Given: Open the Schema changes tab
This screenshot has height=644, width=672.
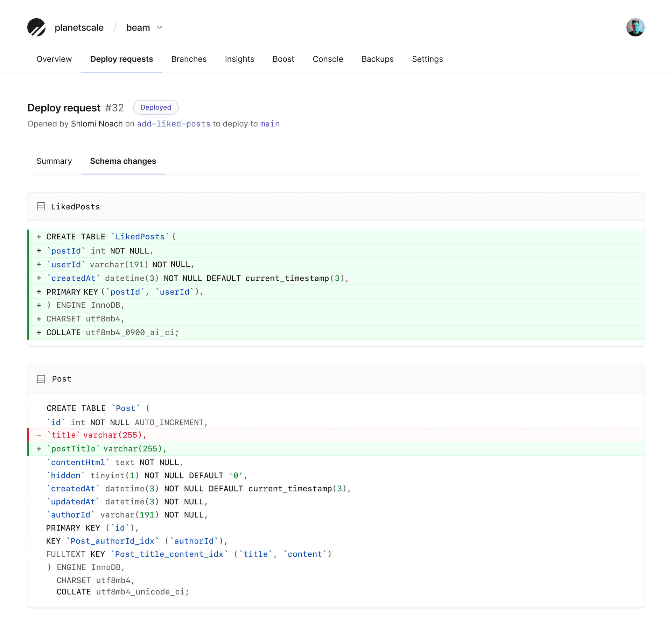Looking at the screenshot, I should coord(123,161).
